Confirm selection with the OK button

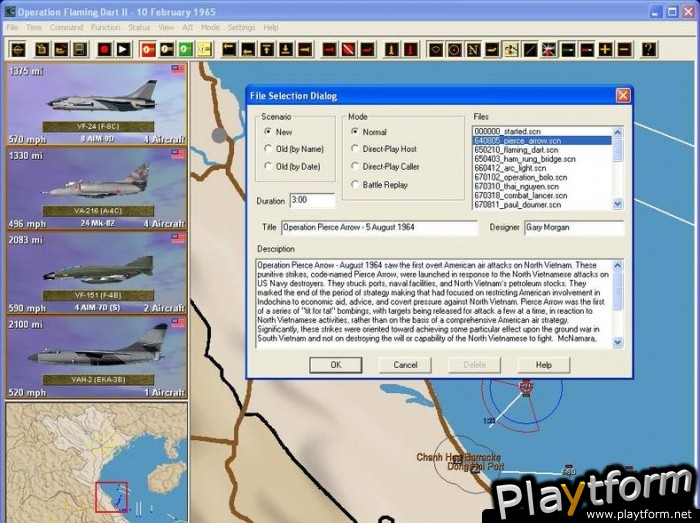[x=336, y=365]
